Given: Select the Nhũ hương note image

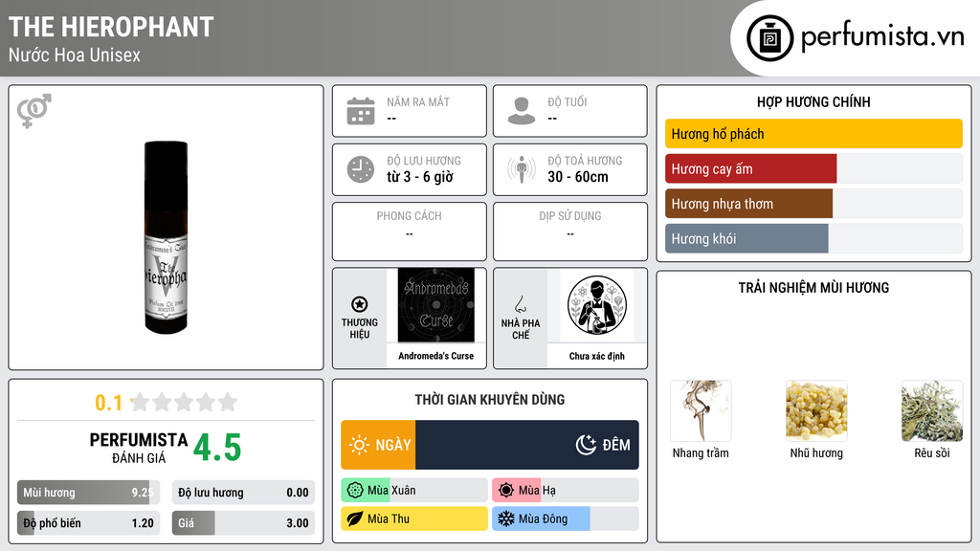Looking at the screenshot, I should point(816,411).
